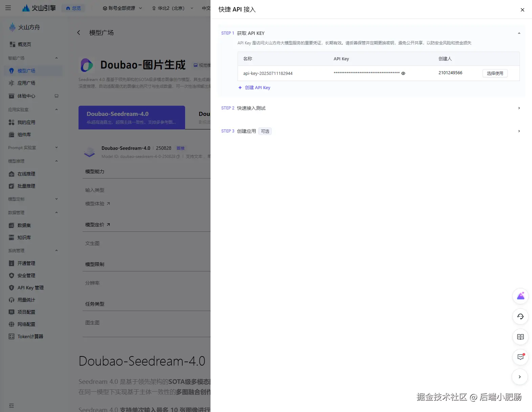This screenshot has height=412, width=532.
Task: Collapse the 系统管理 sidebar group
Action: (x=57, y=250)
